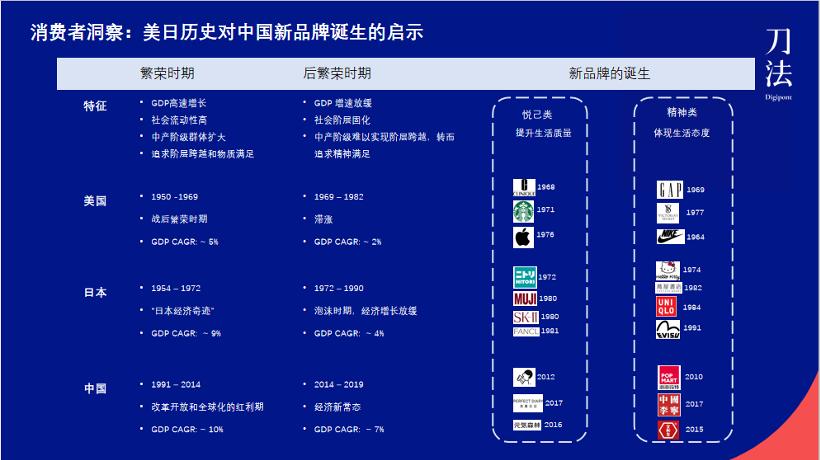This screenshot has width=820, height=460.
Task: Click the red hexagon logo beside 2015
Action: coord(668,430)
